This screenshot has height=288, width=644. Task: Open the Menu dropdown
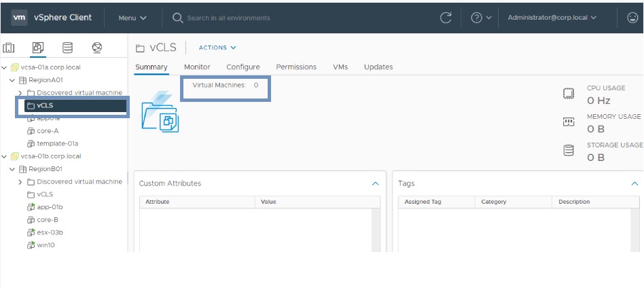132,18
